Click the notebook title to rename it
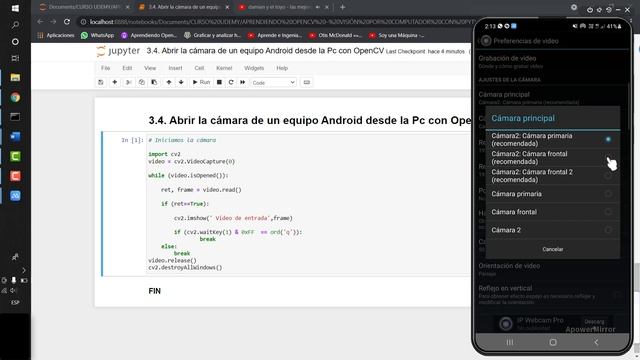 point(265,51)
